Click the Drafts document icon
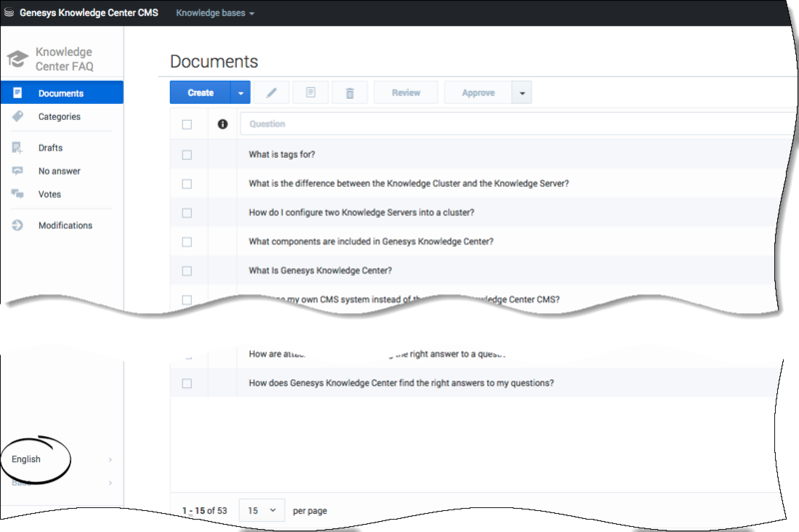 pos(17,148)
